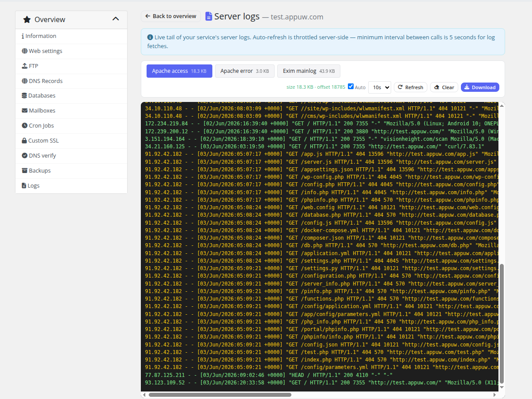
Task: Click the log line requesting /composer.json
Action: [321, 238]
